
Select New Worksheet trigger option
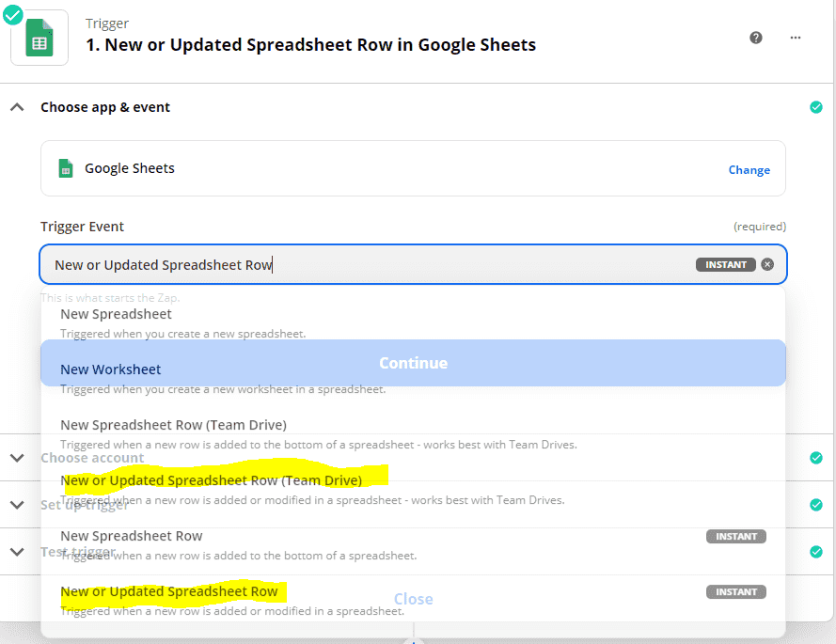tap(111, 369)
